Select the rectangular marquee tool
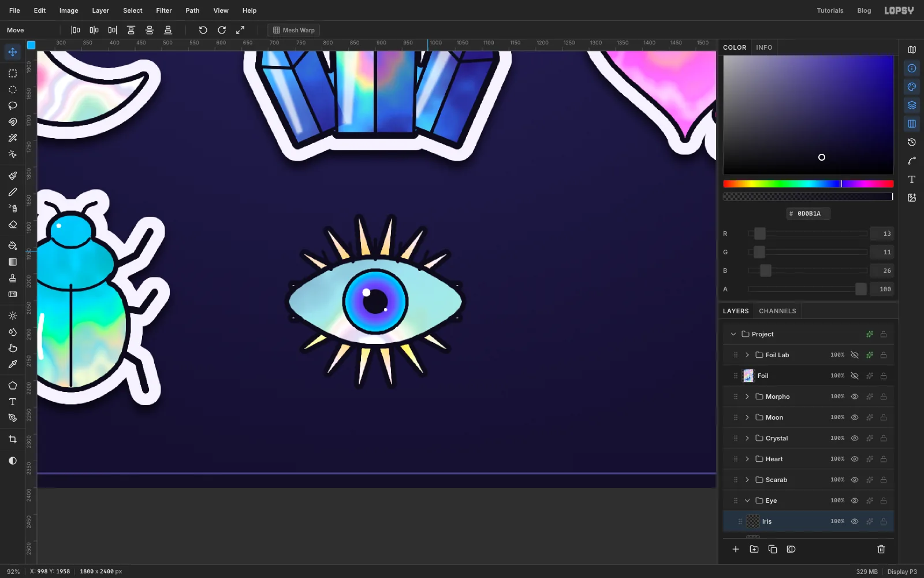Screen dimensions: 924x578 13,73
